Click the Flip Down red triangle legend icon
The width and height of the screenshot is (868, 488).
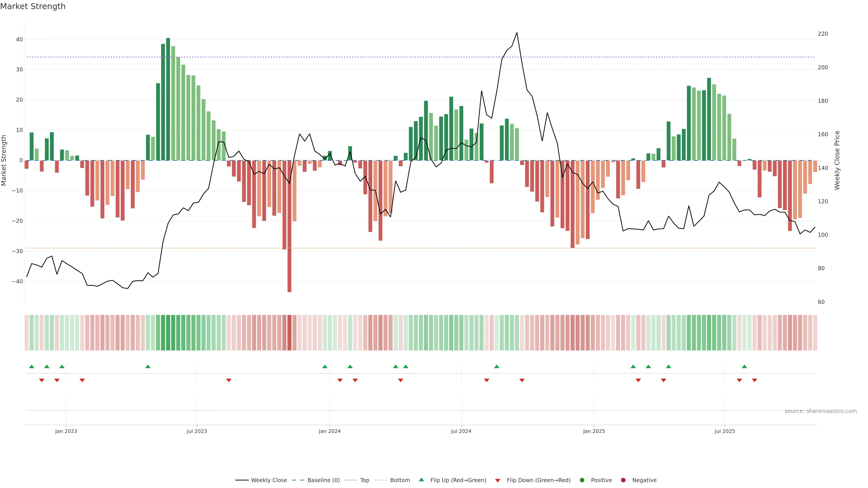click(498, 481)
